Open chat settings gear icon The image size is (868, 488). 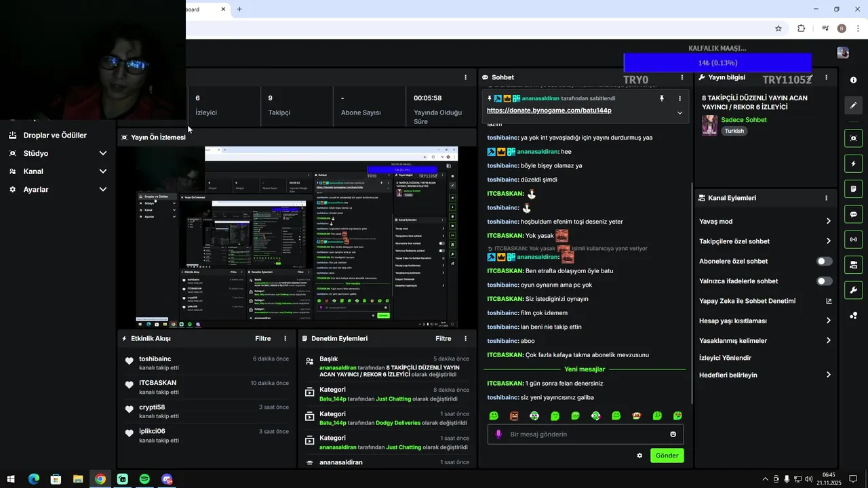click(x=639, y=455)
